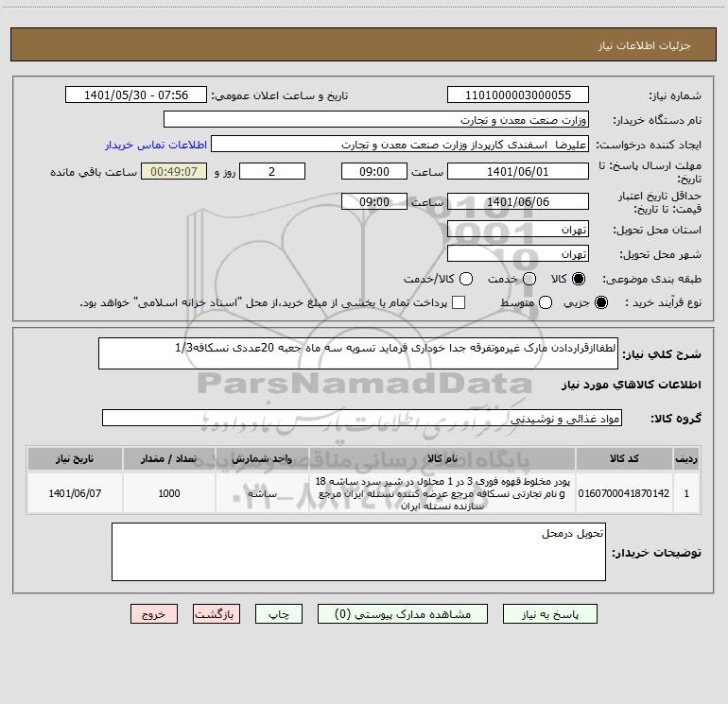Screen dimensions: 728x704
Task: Open the اطلاعات تماس خریدار link
Action: click(156, 145)
